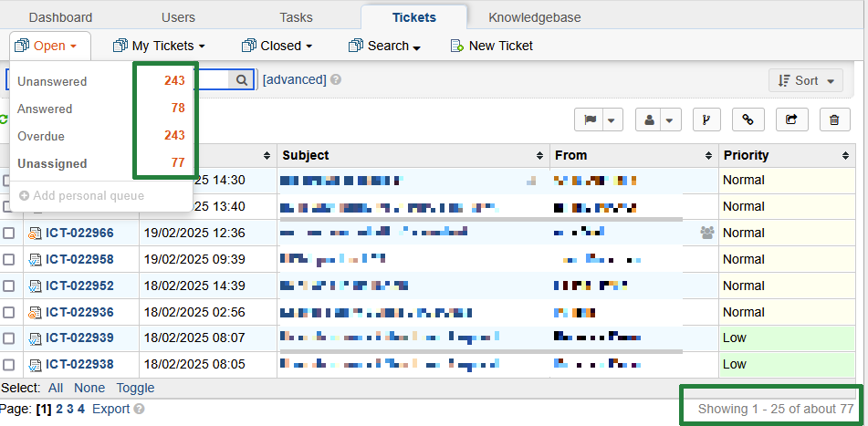The width and height of the screenshot is (868, 426).
Task: Click the link tickets chain icon
Action: point(748,119)
